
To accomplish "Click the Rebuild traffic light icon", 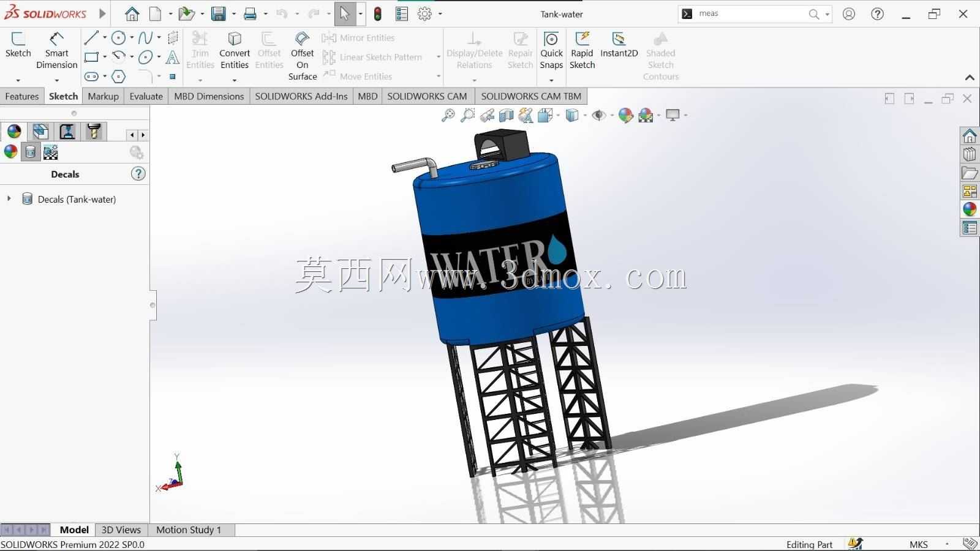I will point(378,13).
